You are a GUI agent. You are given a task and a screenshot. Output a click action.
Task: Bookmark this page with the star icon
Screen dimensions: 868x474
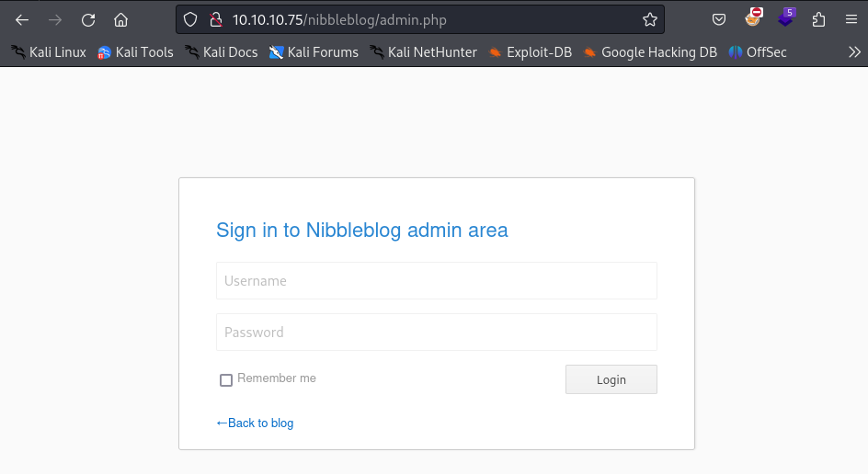[x=650, y=19]
